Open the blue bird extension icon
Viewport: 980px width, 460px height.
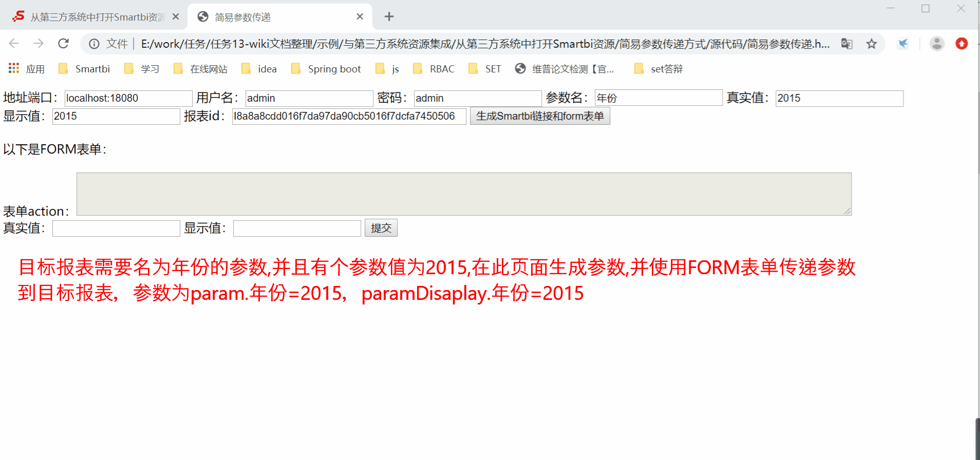903,44
